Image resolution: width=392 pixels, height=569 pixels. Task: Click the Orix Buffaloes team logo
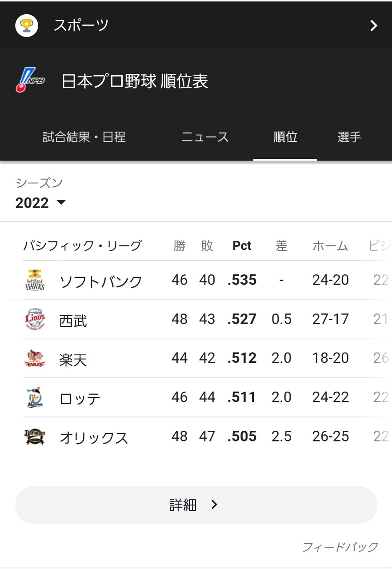[35, 437]
